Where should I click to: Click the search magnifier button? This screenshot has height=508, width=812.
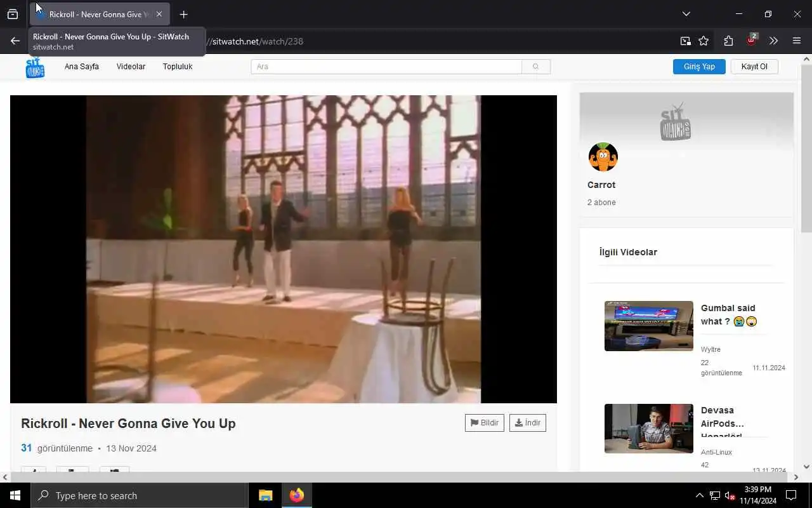coord(536,67)
